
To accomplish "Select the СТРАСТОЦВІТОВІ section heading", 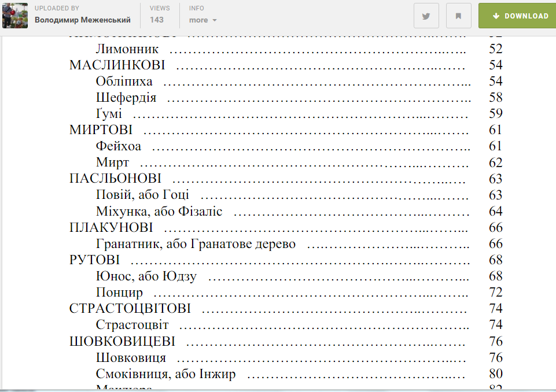I will click(x=130, y=309).
